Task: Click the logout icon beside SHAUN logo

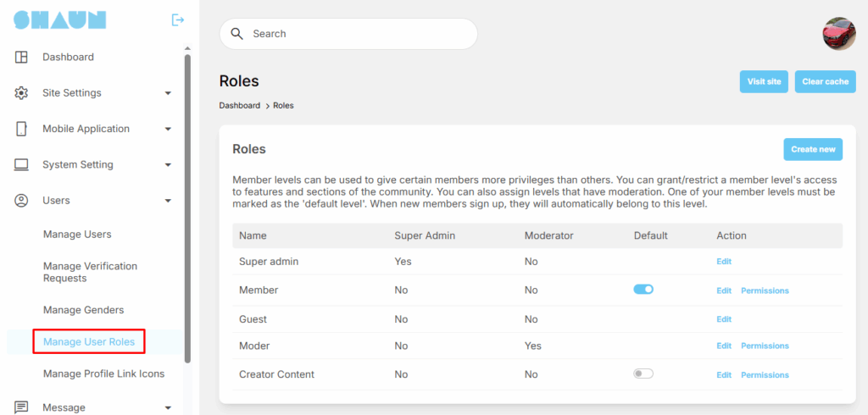Action: tap(178, 19)
